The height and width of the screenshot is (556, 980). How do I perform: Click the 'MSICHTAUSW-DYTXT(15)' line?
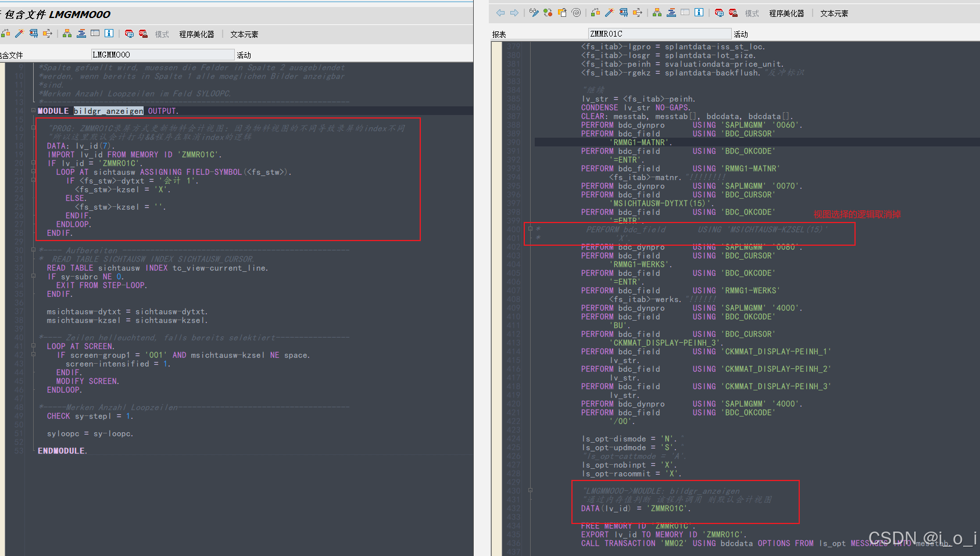coord(663,203)
